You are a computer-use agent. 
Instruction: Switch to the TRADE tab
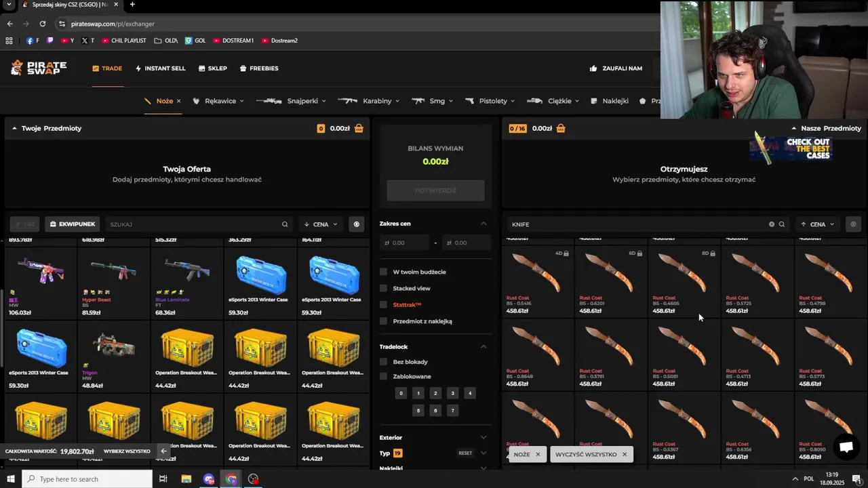[107, 68]
